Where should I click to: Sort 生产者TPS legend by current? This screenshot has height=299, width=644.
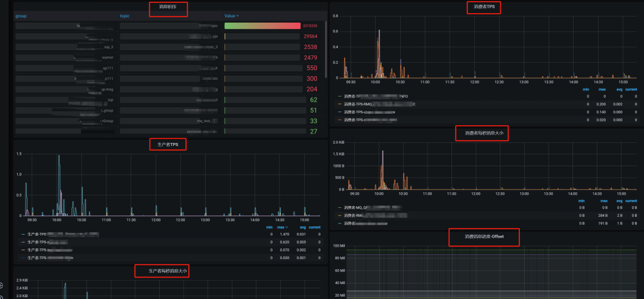pyautogui.click(x=315, y=227)
